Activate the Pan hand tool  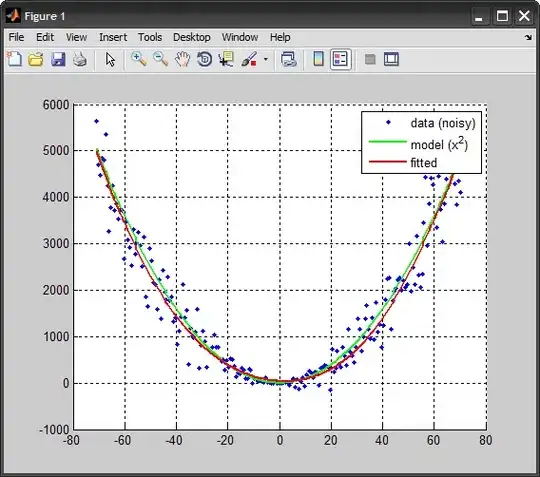[x=182, y=59]
